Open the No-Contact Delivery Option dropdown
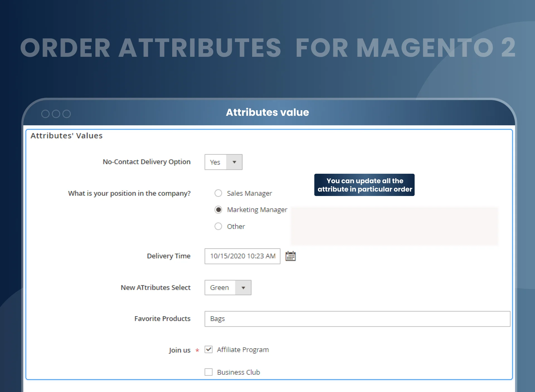Screen dimensions: 535x392 pos(223,162)
